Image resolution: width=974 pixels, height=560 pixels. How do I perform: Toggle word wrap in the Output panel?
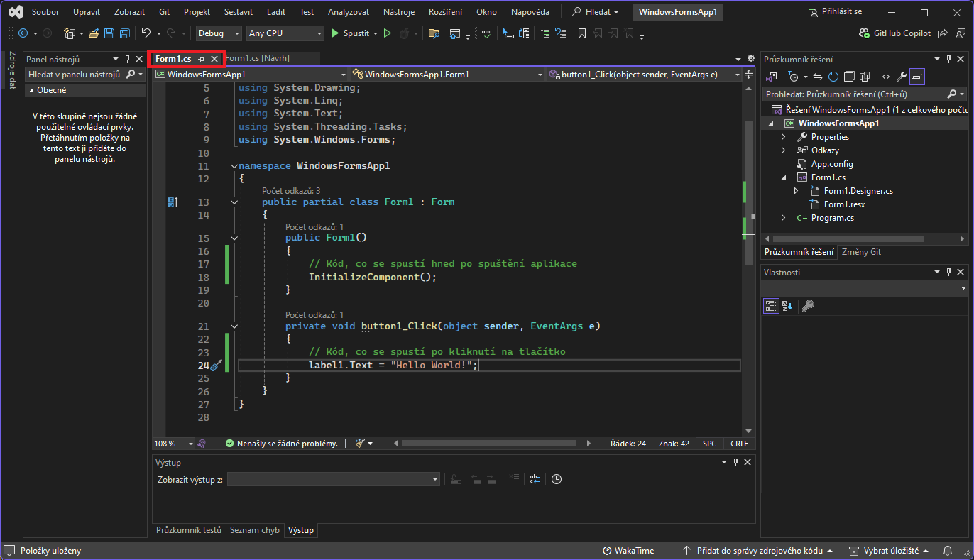click(x=535, y=480)
